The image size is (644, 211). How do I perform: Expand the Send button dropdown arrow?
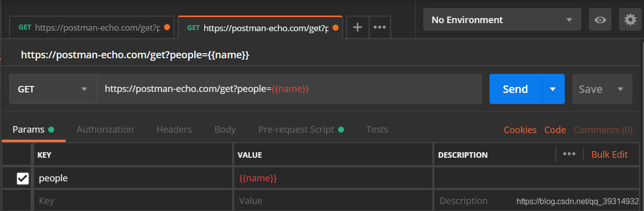click(x=553, y=89)
